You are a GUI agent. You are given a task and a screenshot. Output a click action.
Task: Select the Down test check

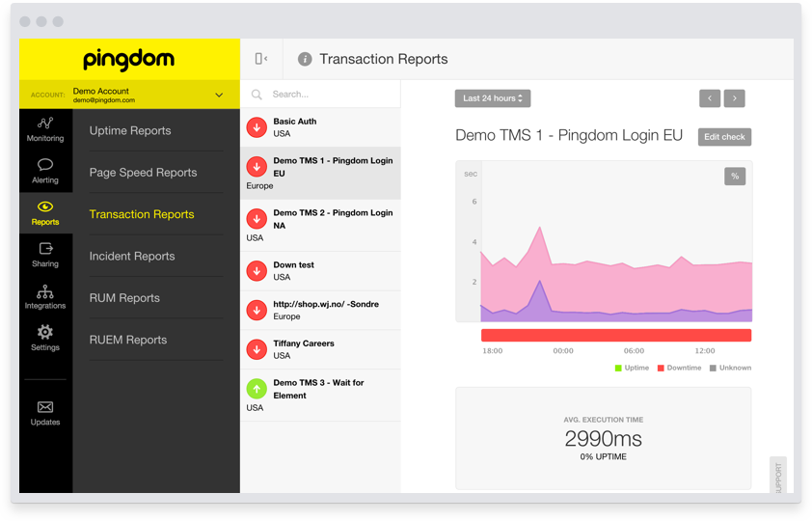[x=320, y=271]
